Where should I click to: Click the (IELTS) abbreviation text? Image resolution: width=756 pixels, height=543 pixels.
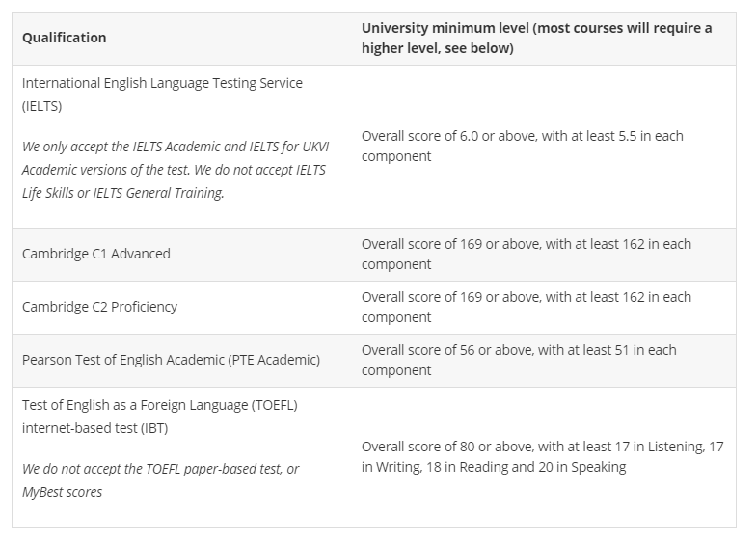click(42, 106)
